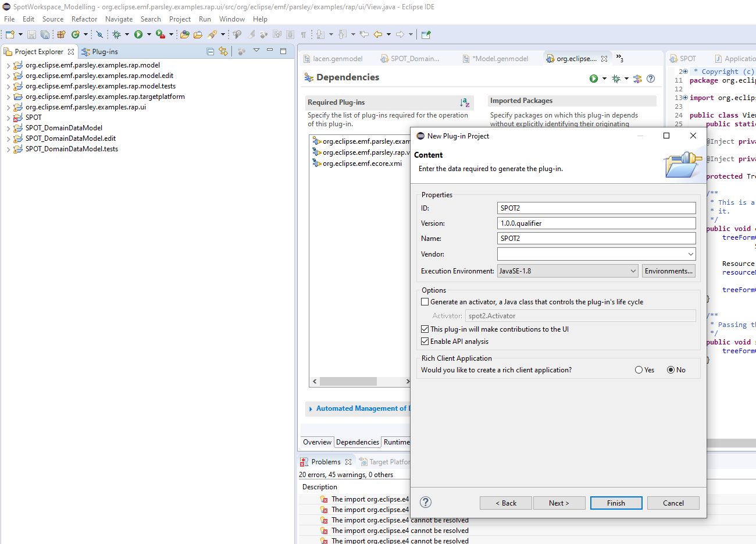Open the lacen.genmodel editor tab
This screenshot has height=544, width=756.
click(x=333, y=59)
